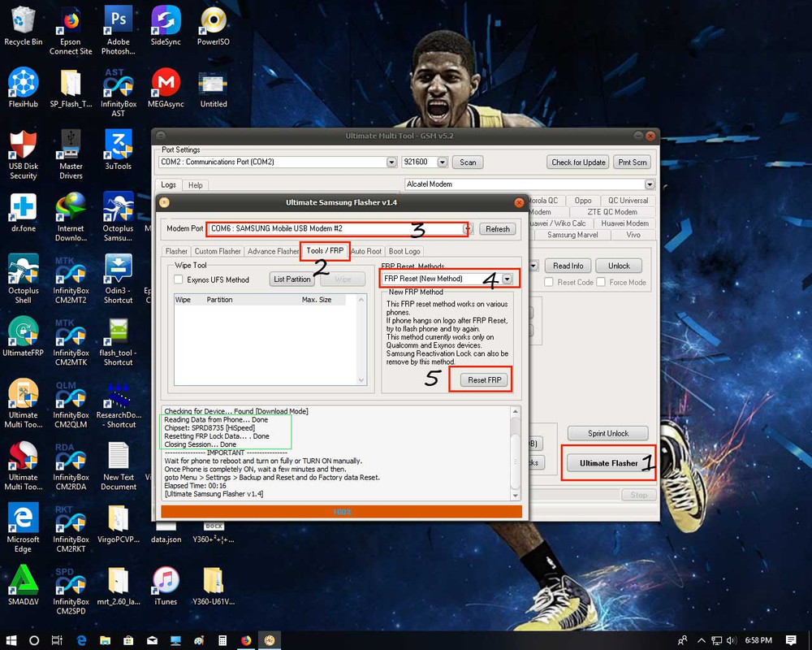Open the flash_tool Shortcut icon
Viewport: 812px width, 650px height.
pos(118,341)
